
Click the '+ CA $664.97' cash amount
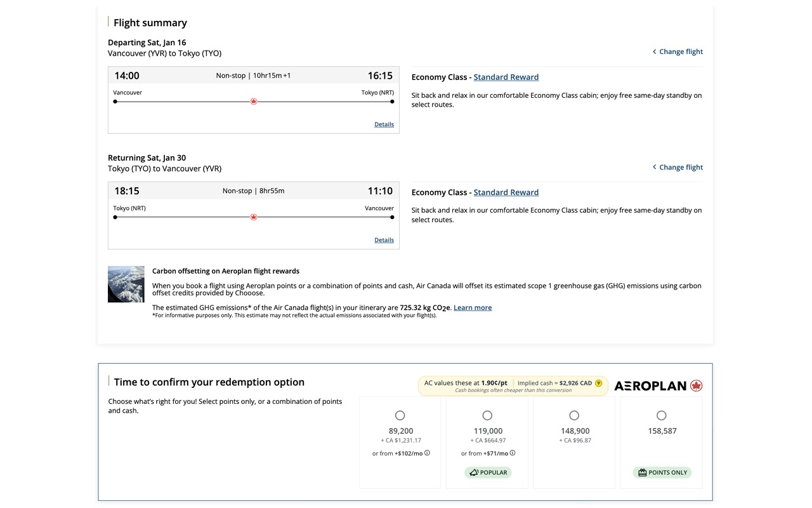coord(488,441)
